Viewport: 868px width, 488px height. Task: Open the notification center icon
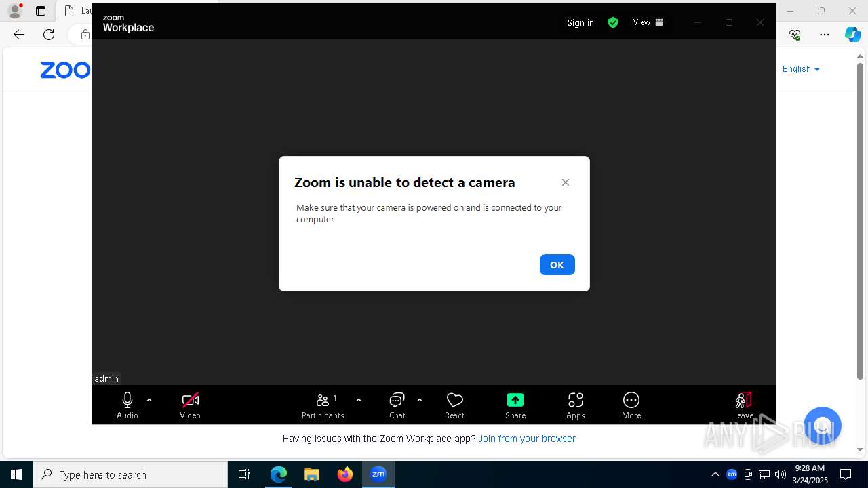point(846,474)
